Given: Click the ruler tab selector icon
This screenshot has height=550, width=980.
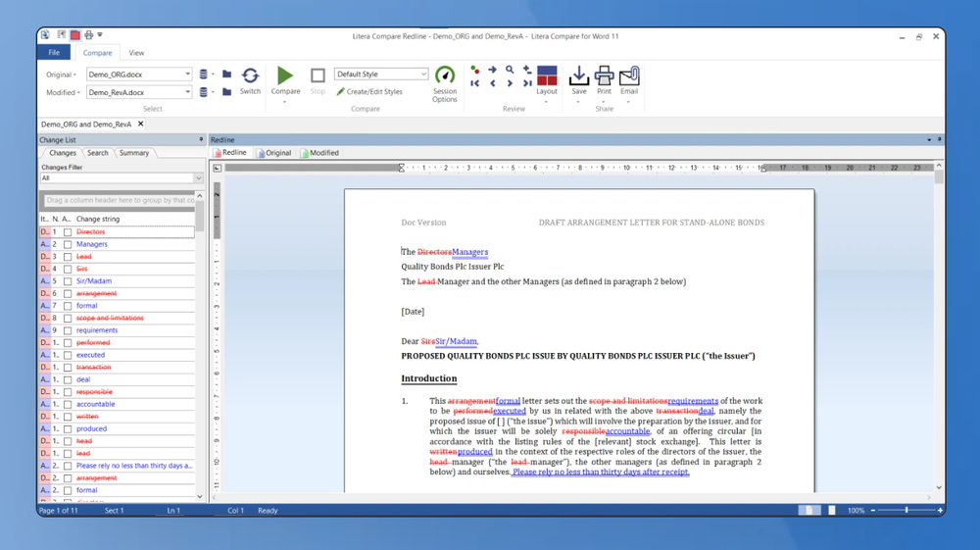Looking at the screenshot, I should click(217, 168).
